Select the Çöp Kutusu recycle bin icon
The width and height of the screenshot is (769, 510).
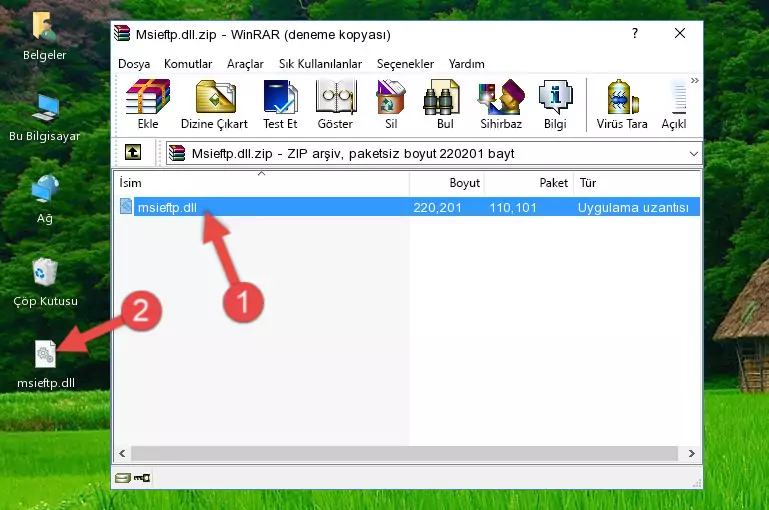point(45,283)
